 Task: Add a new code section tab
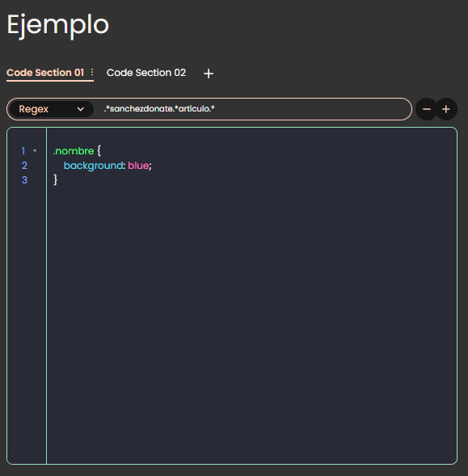(209, 74)
